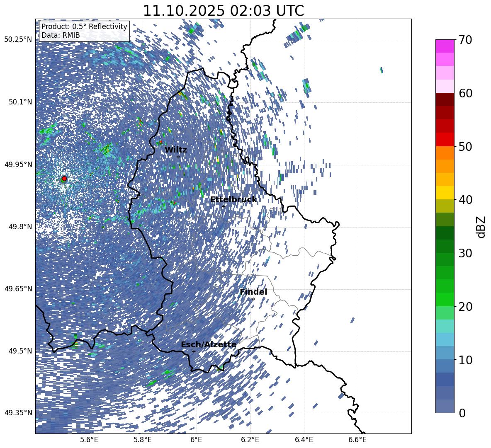Click the 50 value on the colorbar
Screen dimensions: 491x448
pos(465,146)
